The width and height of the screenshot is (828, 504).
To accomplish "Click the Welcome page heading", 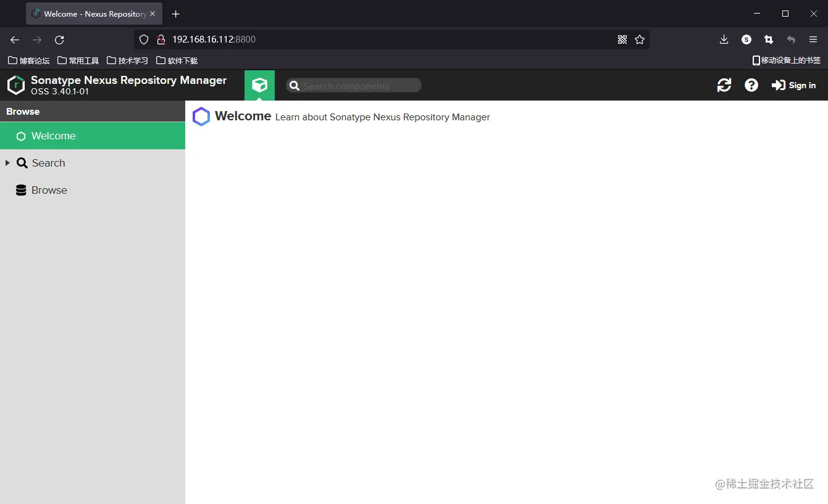I will pyautogui.click(x=243, y=116).
